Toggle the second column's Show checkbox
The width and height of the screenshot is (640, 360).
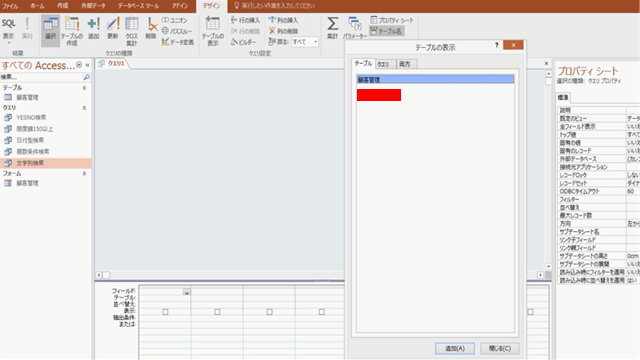click(x=218, y=312)
